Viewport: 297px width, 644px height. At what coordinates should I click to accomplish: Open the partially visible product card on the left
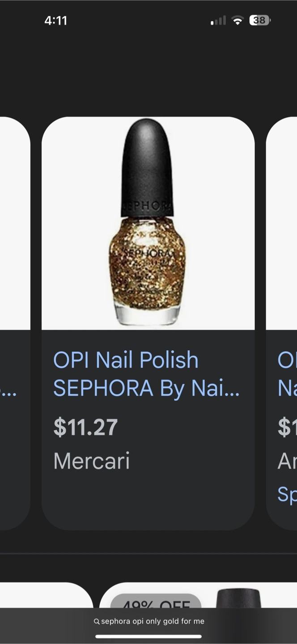click(x=15, y=323)
